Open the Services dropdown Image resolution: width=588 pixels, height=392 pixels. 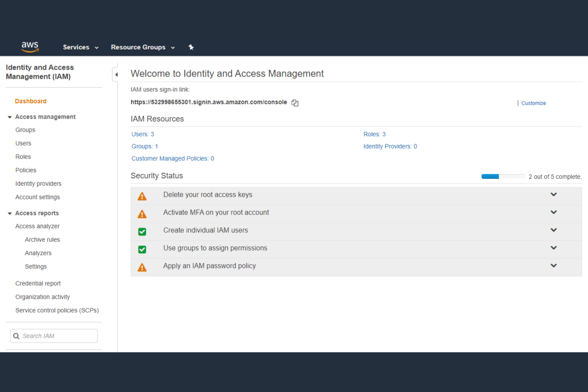point(80,47)
